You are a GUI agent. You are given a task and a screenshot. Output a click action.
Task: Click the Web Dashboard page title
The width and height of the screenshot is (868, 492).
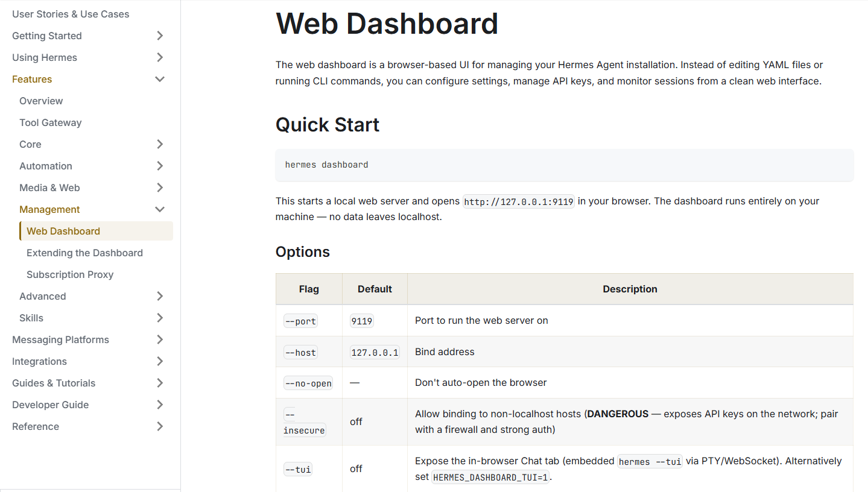tap(387, 24)
